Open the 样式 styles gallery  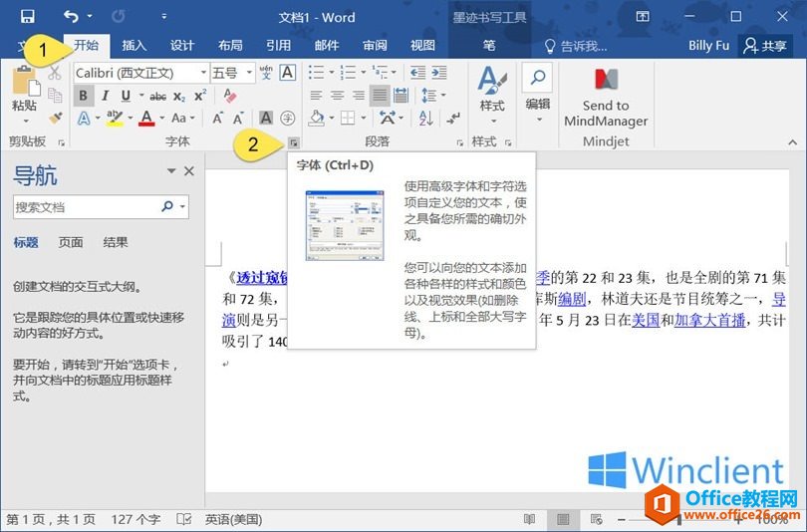pos(492,96)
